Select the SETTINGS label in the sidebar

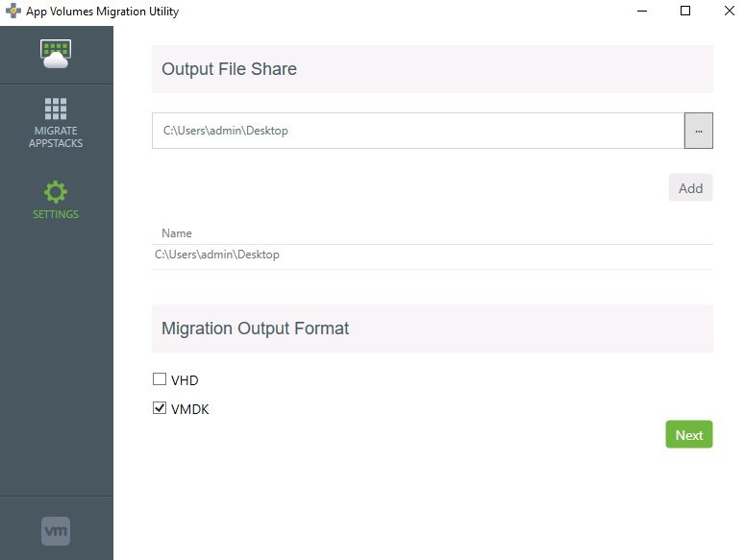(x=56, y=214)
